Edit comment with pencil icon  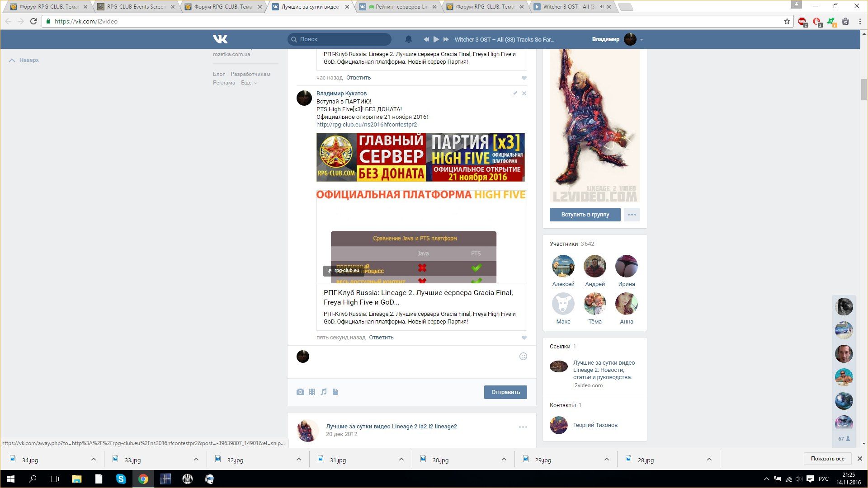[514, 94]
